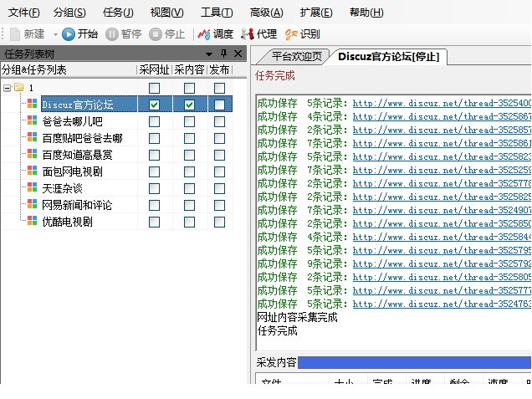Click the 网易新闻和评论 task icon
This screenshot has width=532, height=399.
click(x=33, y=204)
